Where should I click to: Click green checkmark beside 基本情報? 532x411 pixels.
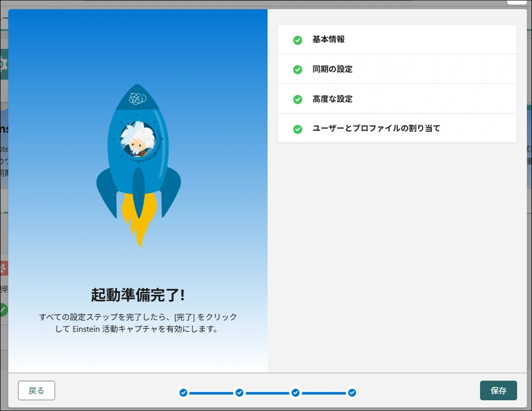coord(298,40)
